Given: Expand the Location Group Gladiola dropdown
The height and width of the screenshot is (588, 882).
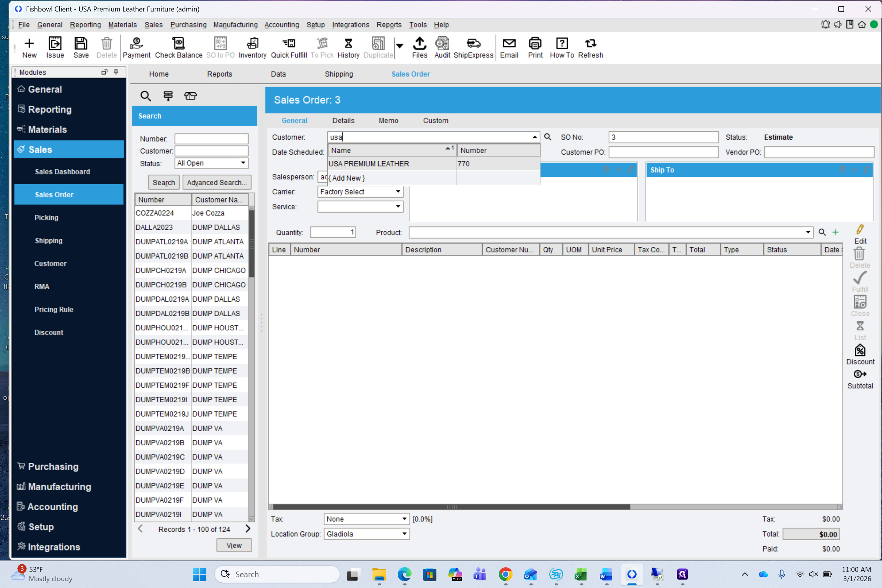Looking at the screenshot, I should [404, 534].
